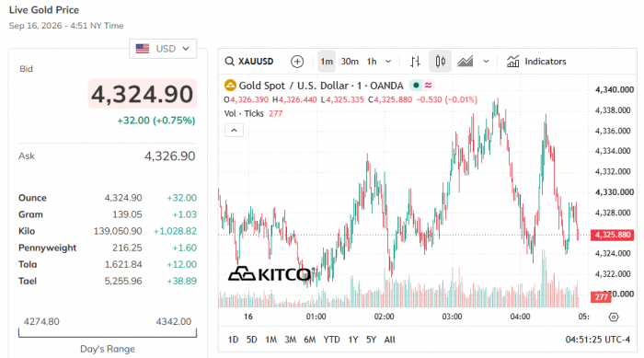Click the day's low value 4274.80
Image resolution: width=644 pixels, height=358 pixels.
(x=41, y=321)
